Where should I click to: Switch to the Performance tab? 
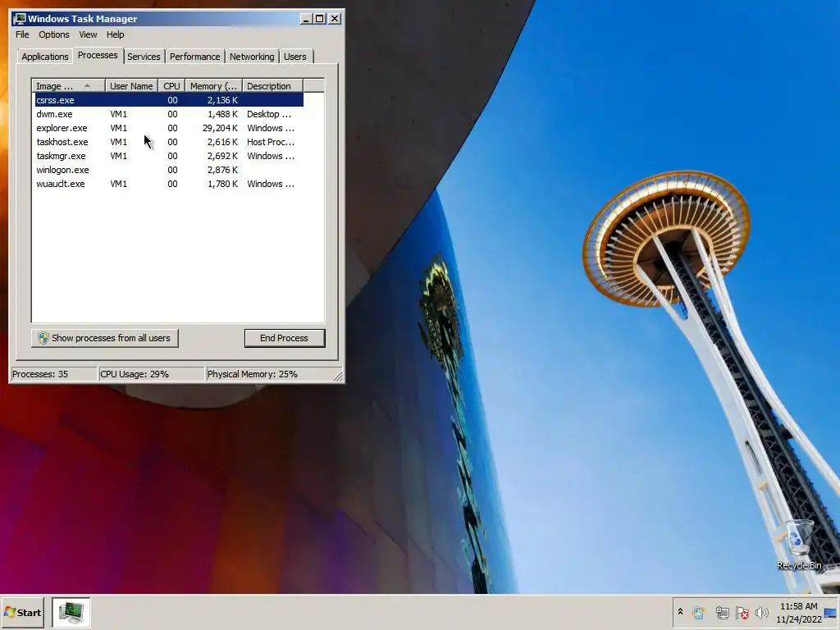pos(195,57)
